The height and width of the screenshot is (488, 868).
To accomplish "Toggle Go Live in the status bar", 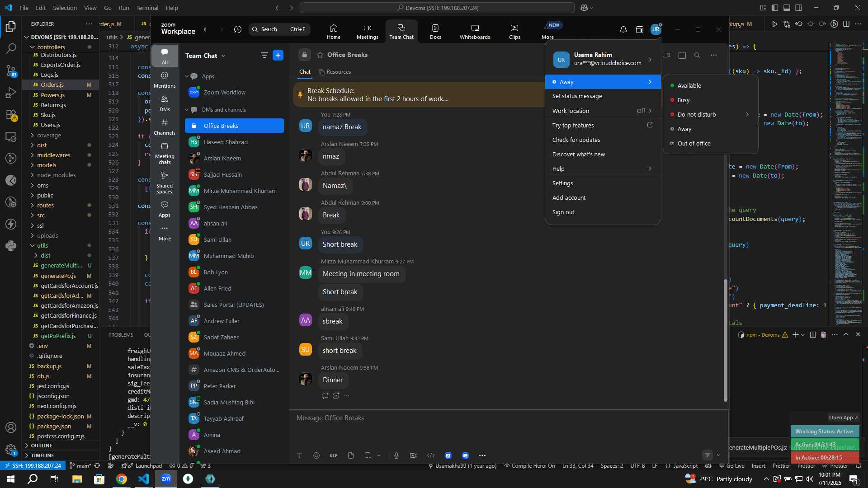I will 731,466.
